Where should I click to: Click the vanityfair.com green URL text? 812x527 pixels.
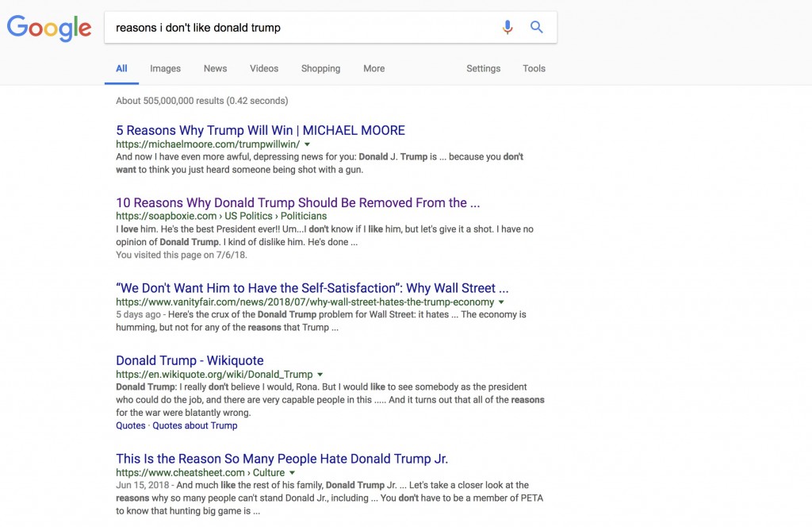[x=305, y=302]
